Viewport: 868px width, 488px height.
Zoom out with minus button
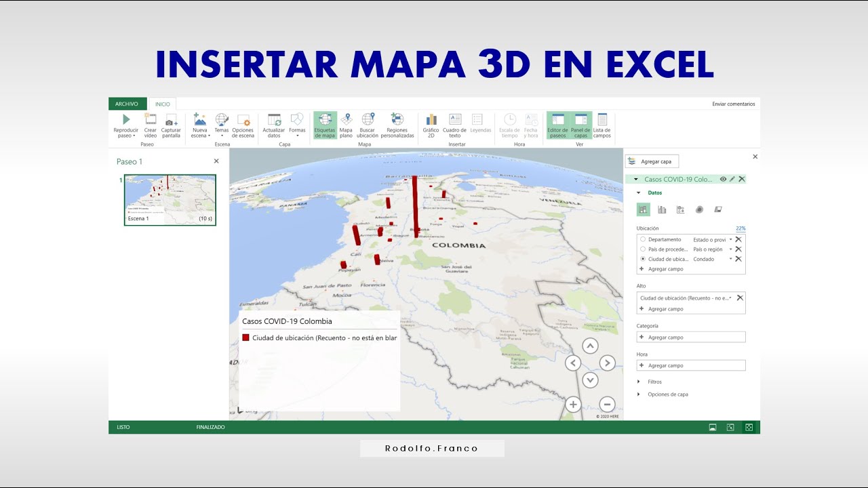(608, 405)
